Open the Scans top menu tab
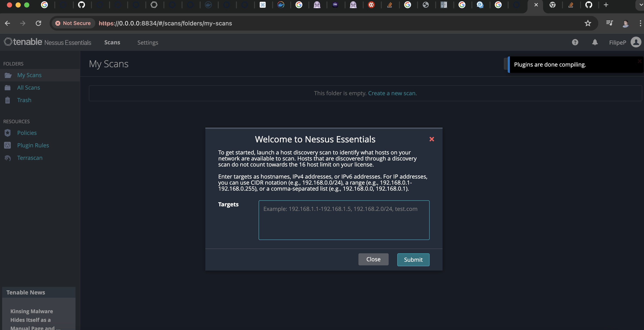The image size is (644, 330). [x=112, y=42]
